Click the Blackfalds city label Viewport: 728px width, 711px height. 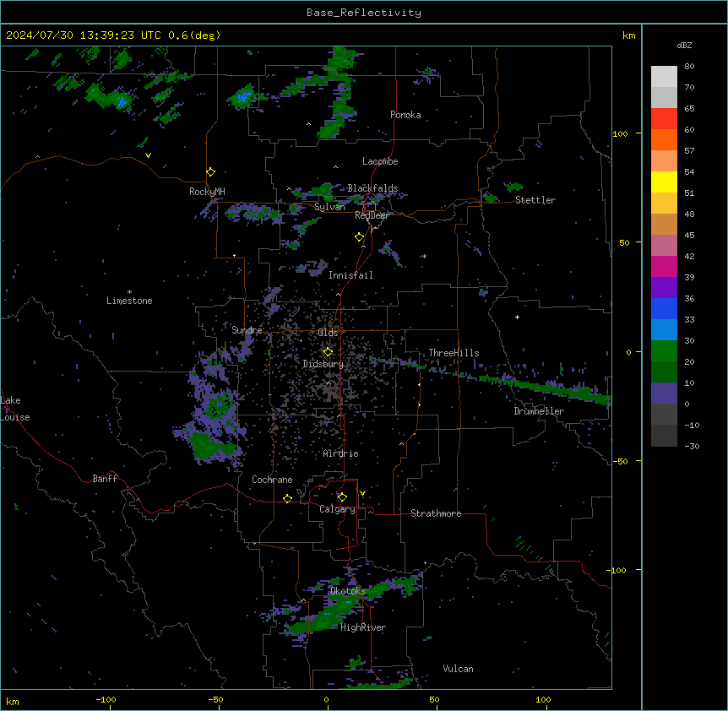click(x=372, y=188)
